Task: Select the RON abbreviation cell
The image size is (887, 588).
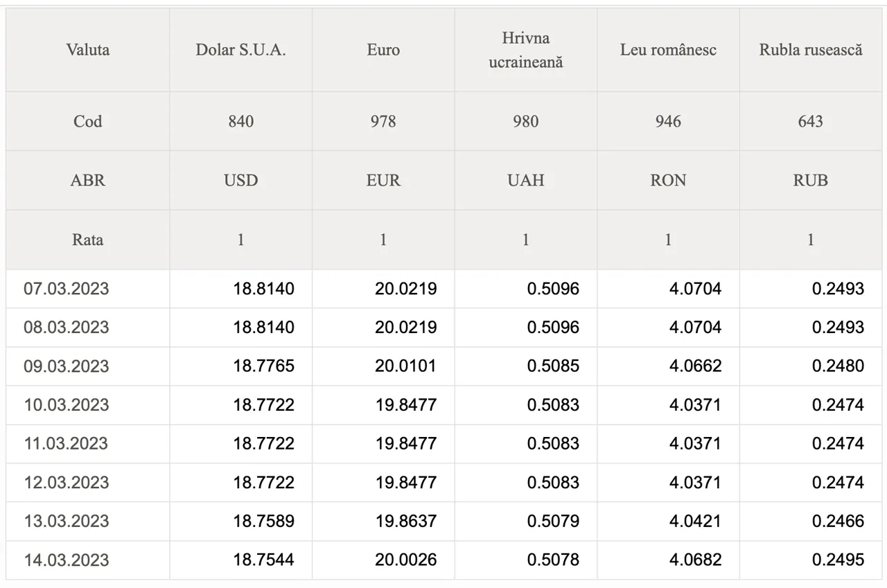Action: pos(668,181)
